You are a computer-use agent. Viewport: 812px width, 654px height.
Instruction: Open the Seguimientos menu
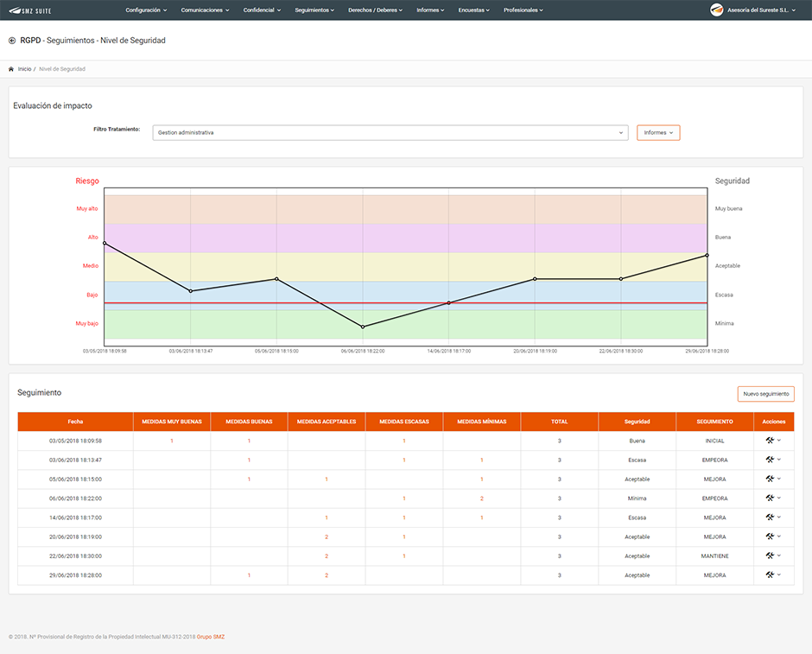[x=314, y=10]
